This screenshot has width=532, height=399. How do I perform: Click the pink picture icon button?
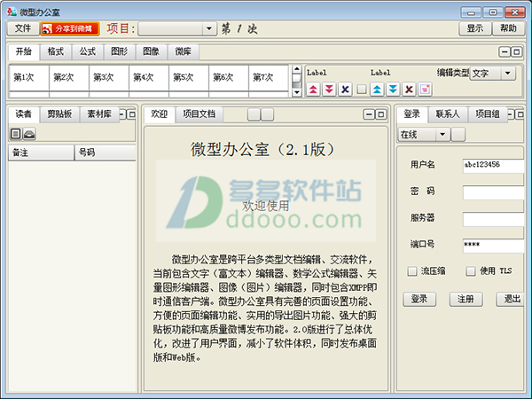pyautogui.click(x=425, y=90)
